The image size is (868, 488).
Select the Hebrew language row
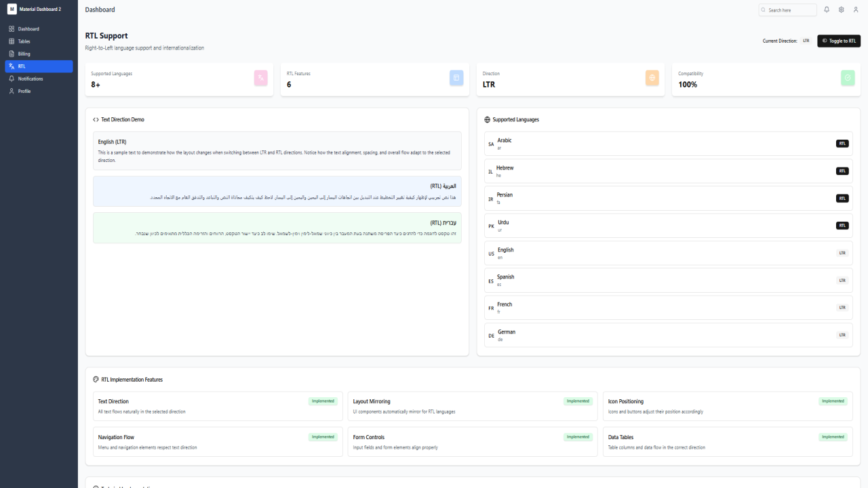click(x=668, y=171)
